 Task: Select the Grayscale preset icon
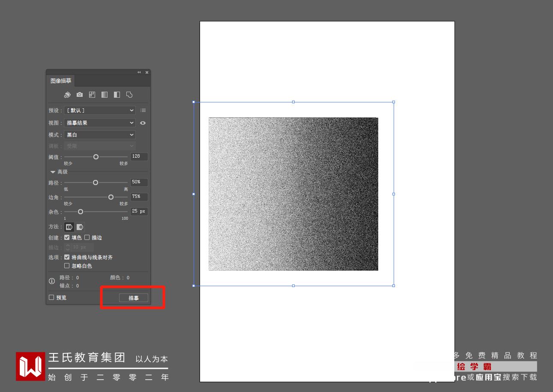[105, 95]
